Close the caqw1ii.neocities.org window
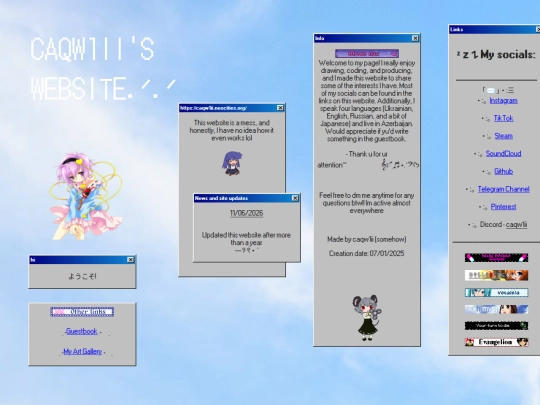The width and height of the screenshot is (540, 405). pyautogui.click(x=280, y=108)
